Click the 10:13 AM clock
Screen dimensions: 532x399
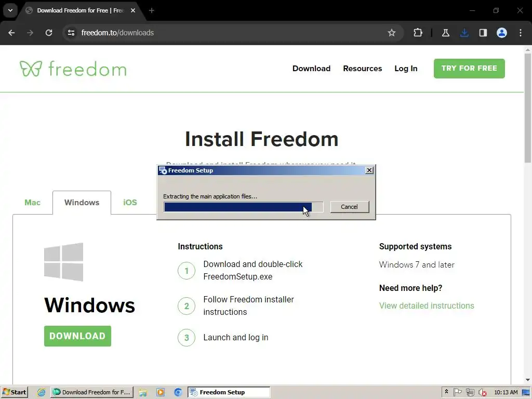coord(506,392)
